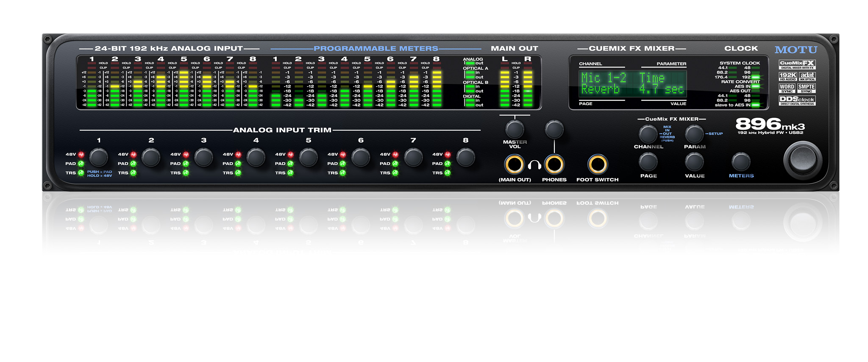Click the METERS knob

coord(741,162)
